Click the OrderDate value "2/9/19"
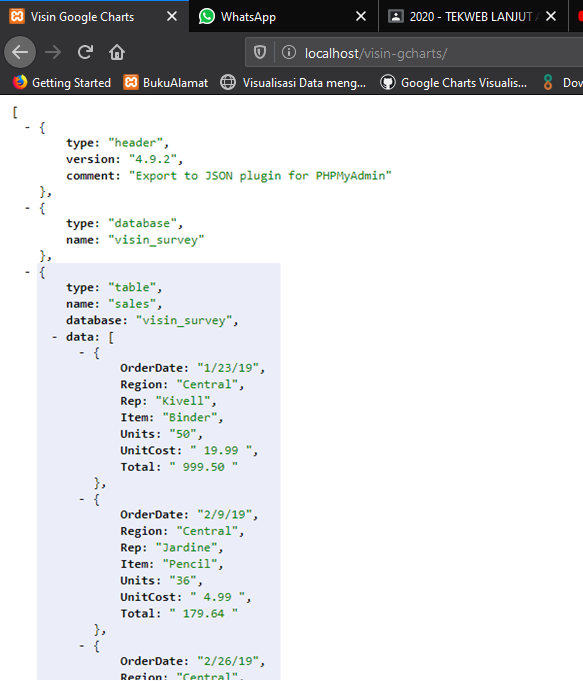Viewport: 583px width, 681px height. [x=225, y=515]
